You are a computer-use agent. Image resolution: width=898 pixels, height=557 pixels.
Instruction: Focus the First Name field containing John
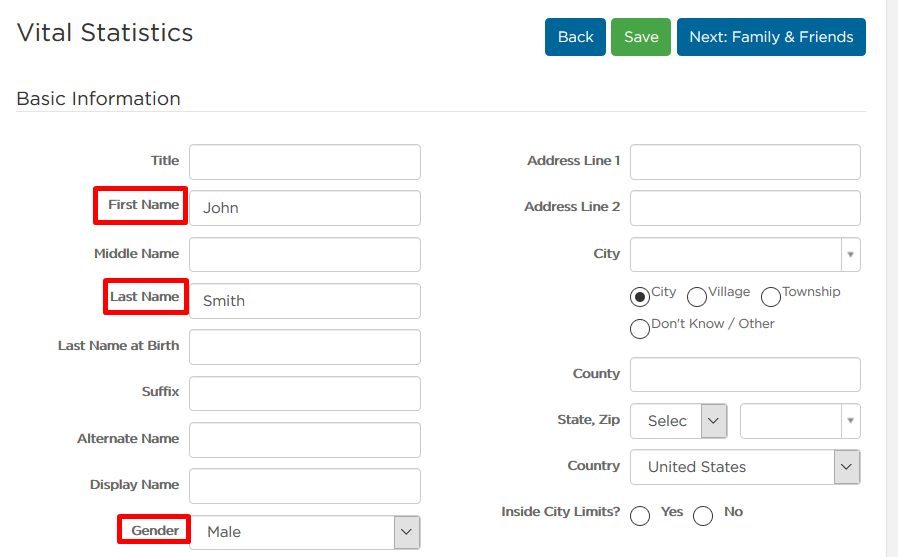click(x=305, y=208)
